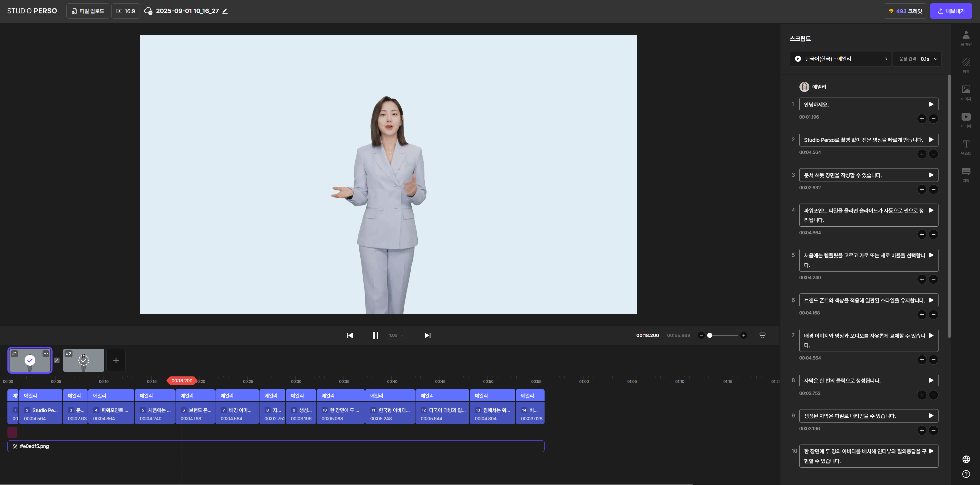
Task: Open the 이미지 (image) sidebar panel
Action: point(966,92)
